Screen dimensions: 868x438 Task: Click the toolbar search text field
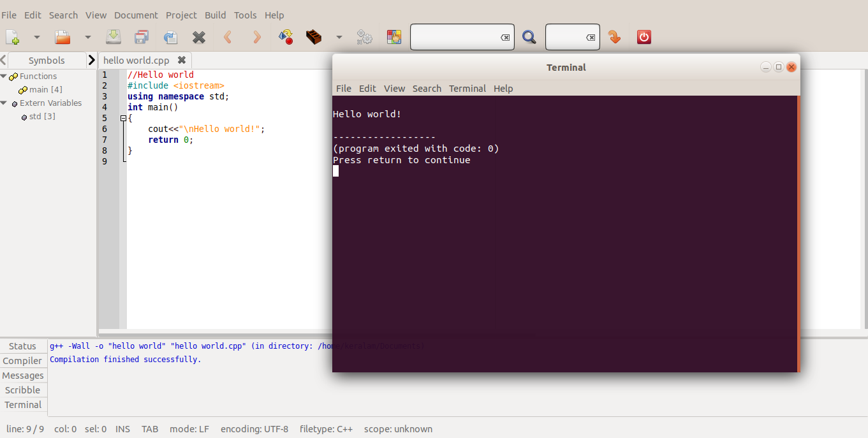pyautogui.click(x=454, y=37)
